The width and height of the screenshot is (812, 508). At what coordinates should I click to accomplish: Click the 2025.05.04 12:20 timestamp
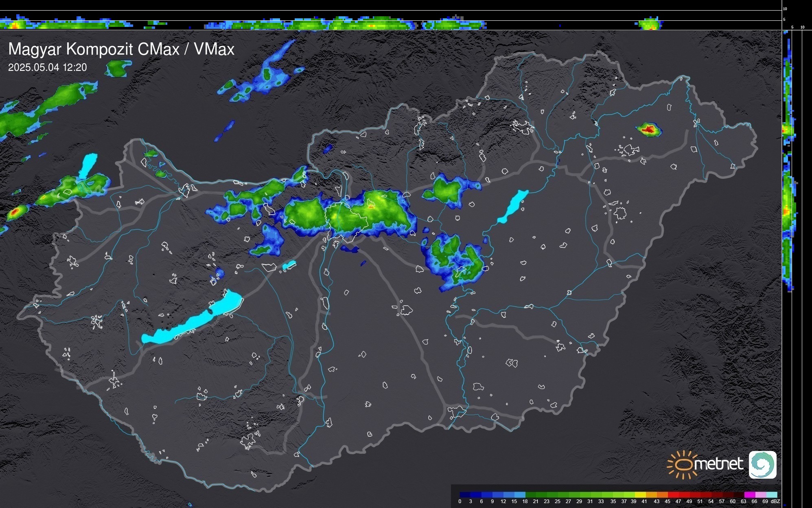(48, 68)
